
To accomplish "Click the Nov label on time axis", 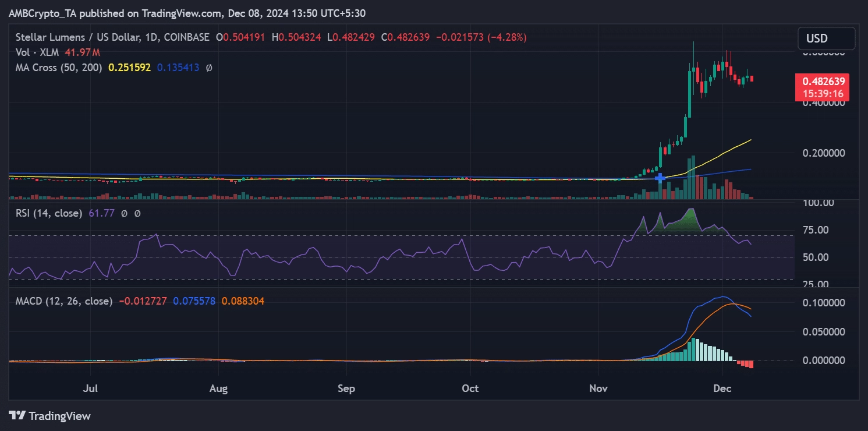I will pos(598,388).
